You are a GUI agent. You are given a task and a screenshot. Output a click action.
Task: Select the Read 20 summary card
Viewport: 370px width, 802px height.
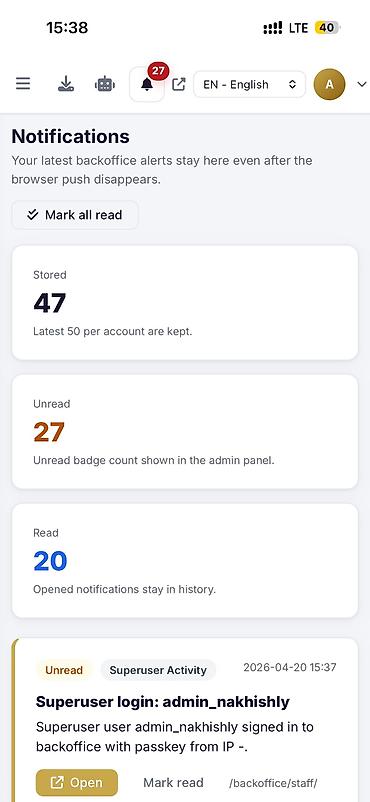tap(185, 561)
